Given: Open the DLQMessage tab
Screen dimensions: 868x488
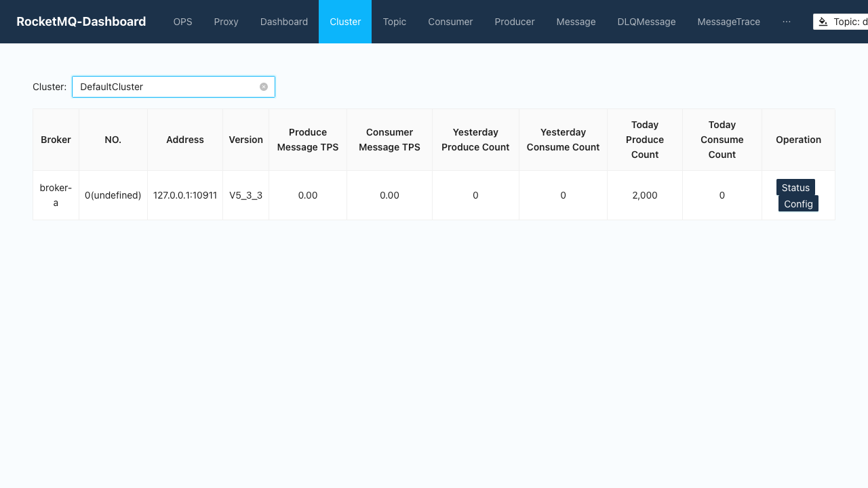Looking at the screenshot, I should 647,22.
